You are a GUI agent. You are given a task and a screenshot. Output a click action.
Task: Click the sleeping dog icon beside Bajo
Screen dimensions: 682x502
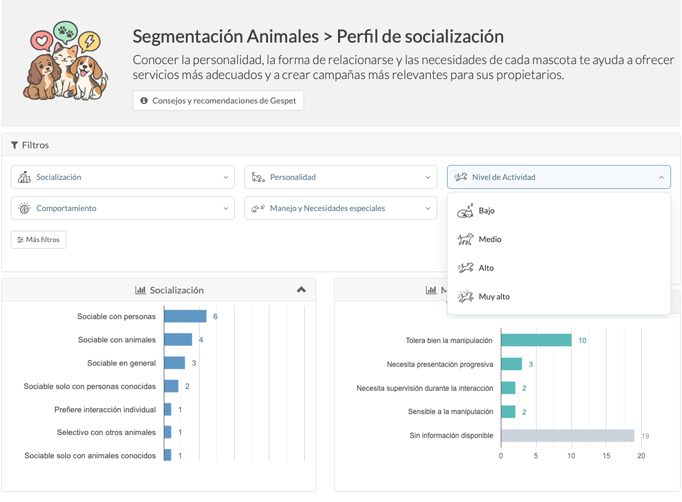pyautogui.click(x=465, y=211)
